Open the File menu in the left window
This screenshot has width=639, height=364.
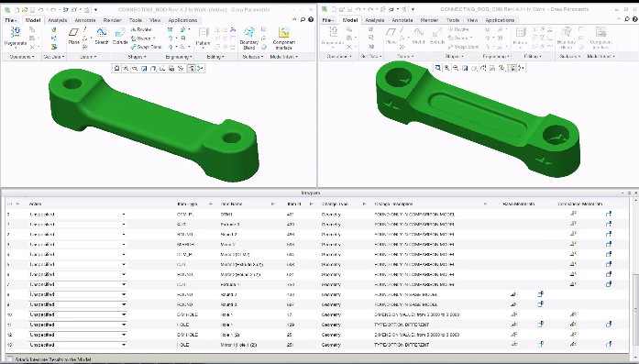(11, 20)
